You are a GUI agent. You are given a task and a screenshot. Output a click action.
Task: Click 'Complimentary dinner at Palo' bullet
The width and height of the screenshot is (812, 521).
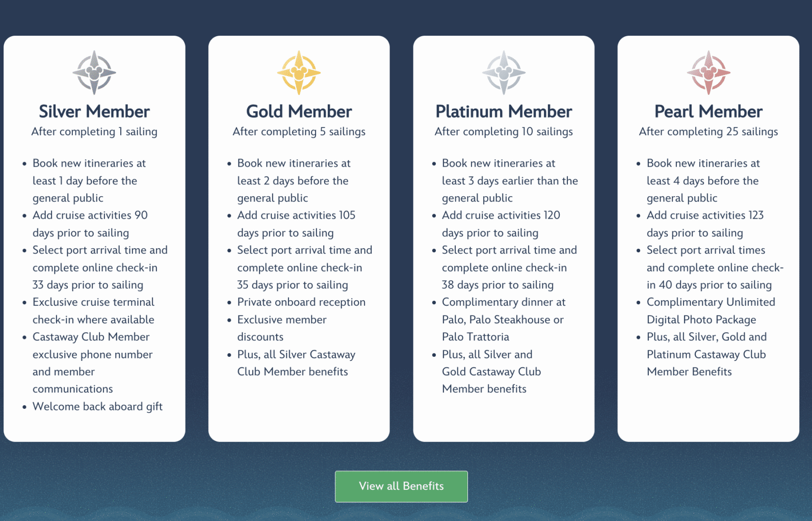[503, 320]
